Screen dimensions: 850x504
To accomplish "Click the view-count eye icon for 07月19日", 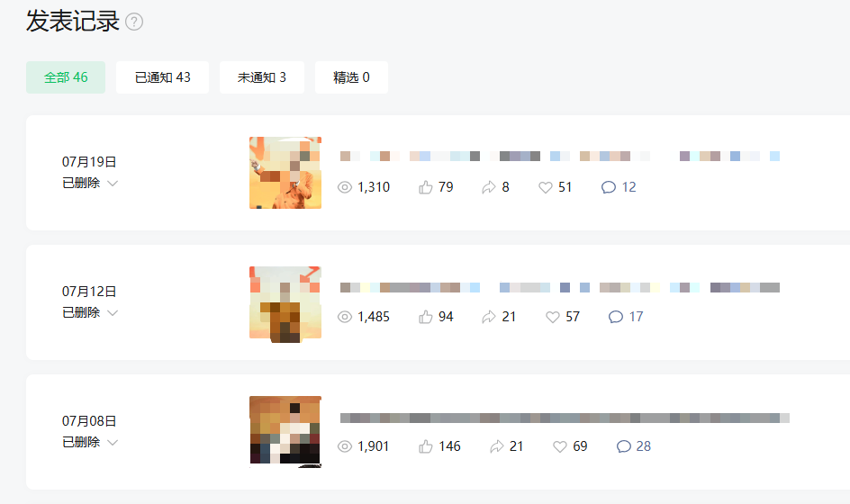I will click(x=345, y=187).
